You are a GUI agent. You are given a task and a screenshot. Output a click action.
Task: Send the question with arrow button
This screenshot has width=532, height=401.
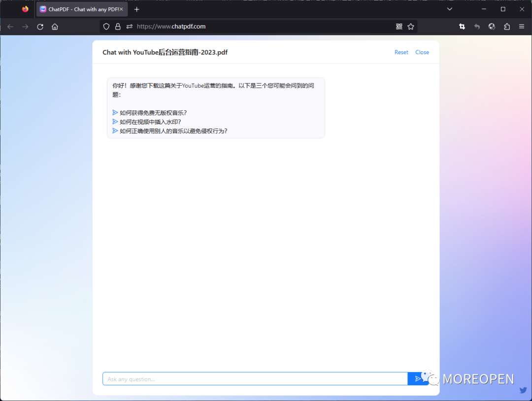tap(417, 379)
